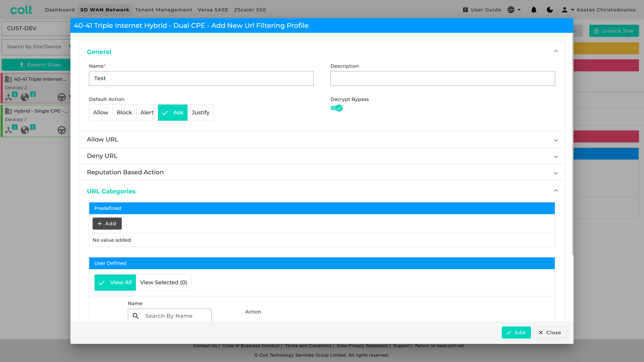Click building icon of Hybrid - Single CPE site
644x362 pixels.
tap(9, 111)
